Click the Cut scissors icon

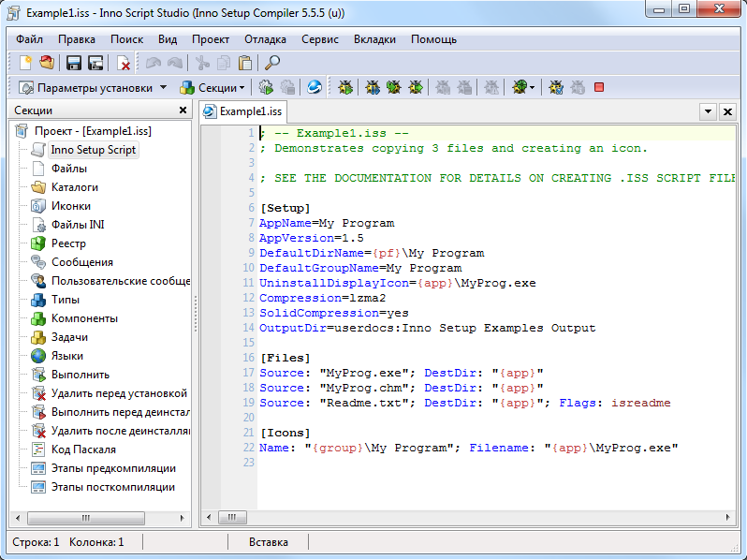tap(202, 63)
